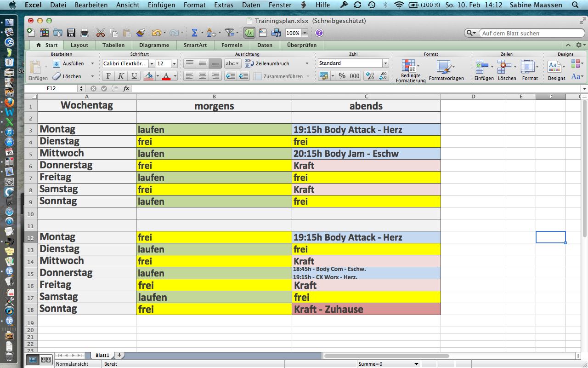Toggle bold formatting with F button

[x=108, y=76]
